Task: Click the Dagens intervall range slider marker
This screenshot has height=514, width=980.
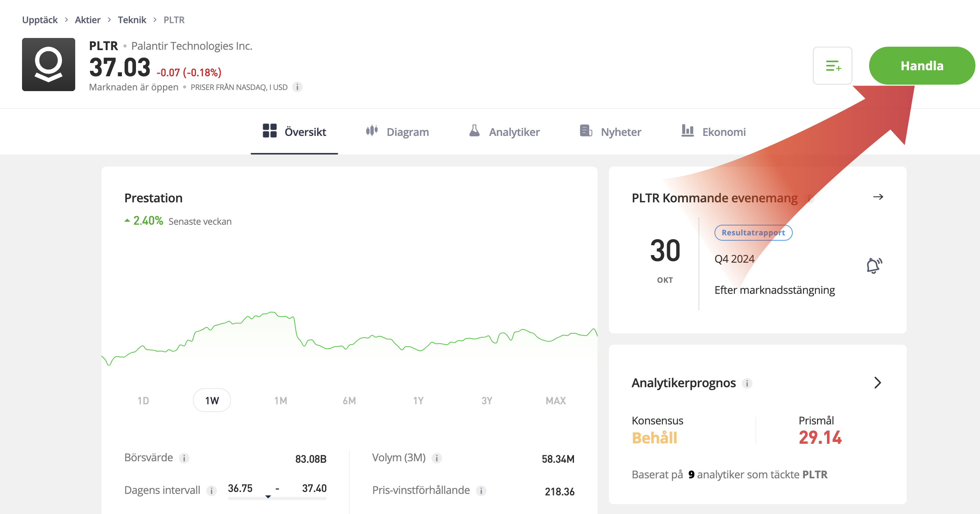Action: click(x=268, y=497)
